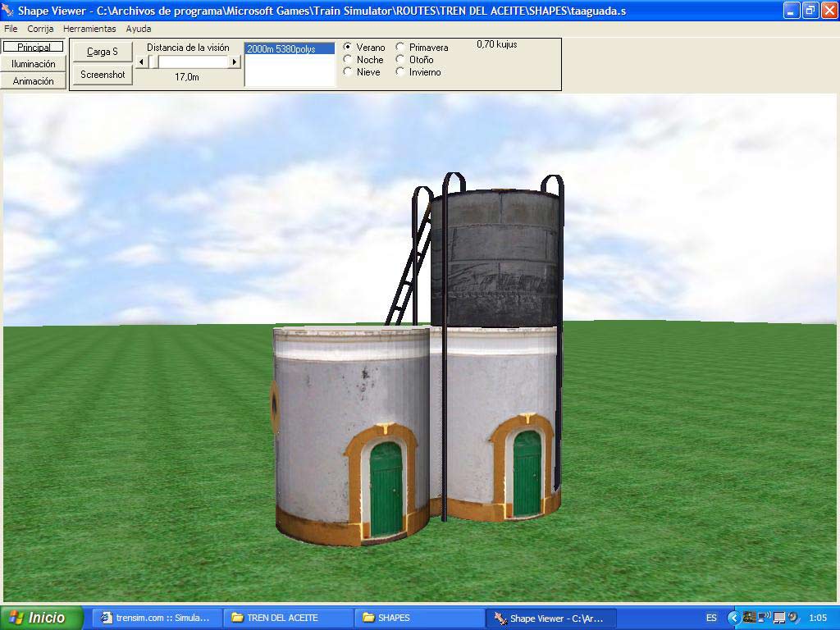Viewport: 840px width, 630px height.
Task: Click the Distancia de la visión slider thumb
Action: [x=153, y=62]
